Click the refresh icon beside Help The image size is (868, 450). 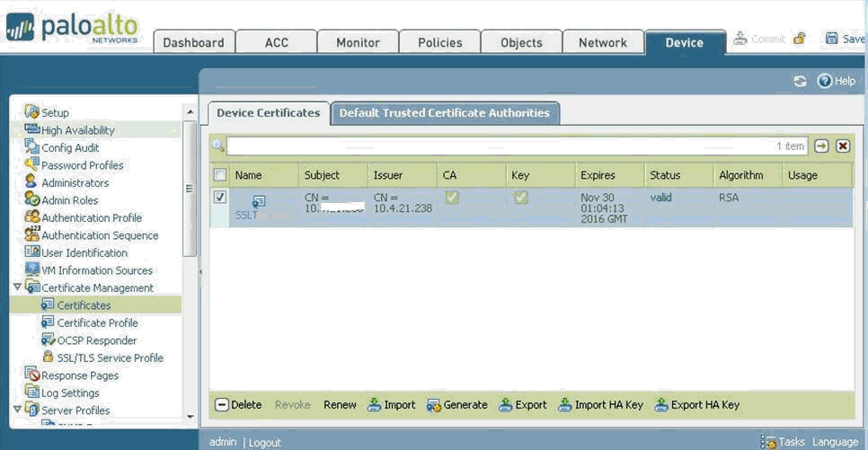(800, 81)
